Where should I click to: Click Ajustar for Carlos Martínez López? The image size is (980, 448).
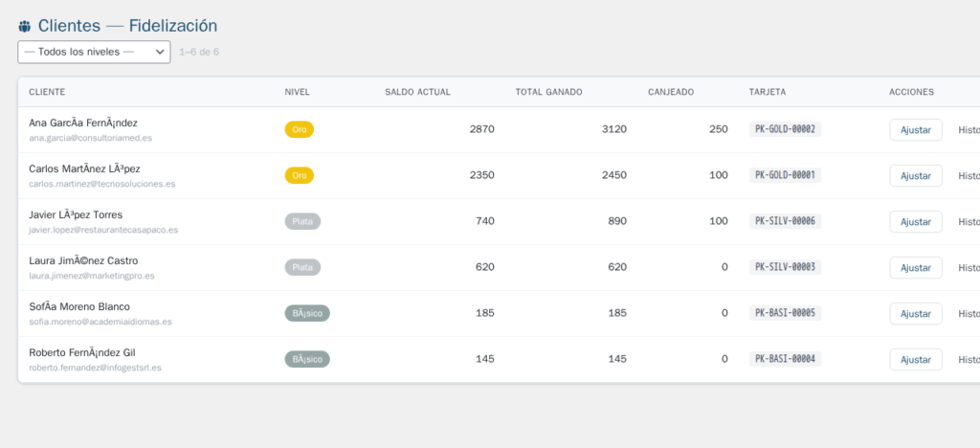tap(916, 175)
